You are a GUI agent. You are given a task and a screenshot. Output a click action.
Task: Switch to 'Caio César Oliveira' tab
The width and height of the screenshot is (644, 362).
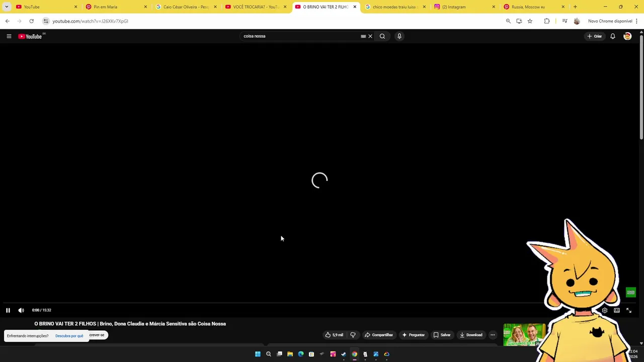coord(185,7)
